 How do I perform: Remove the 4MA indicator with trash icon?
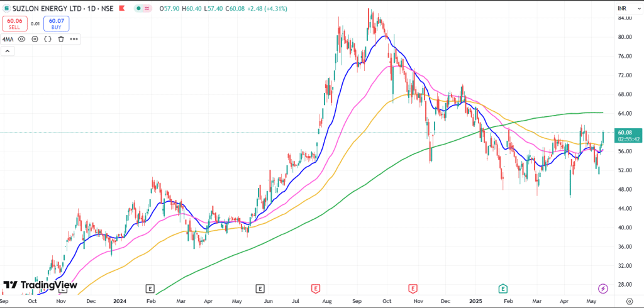coord(61,39)
